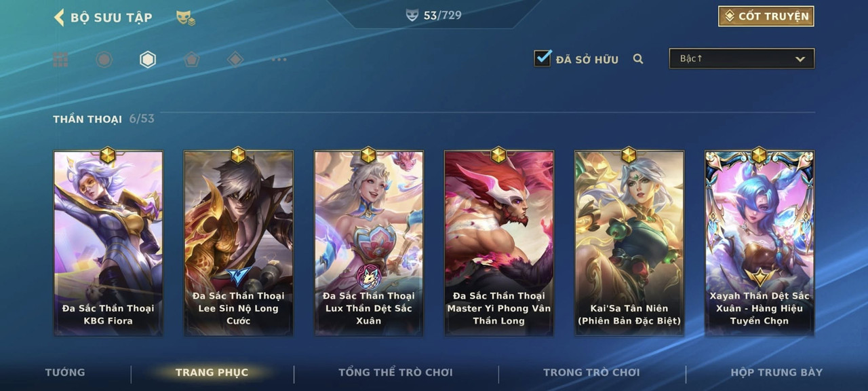Select the circle rarity filter icon
The width and height of the screenshot is (868, 391).
click(x=104, y=60)
